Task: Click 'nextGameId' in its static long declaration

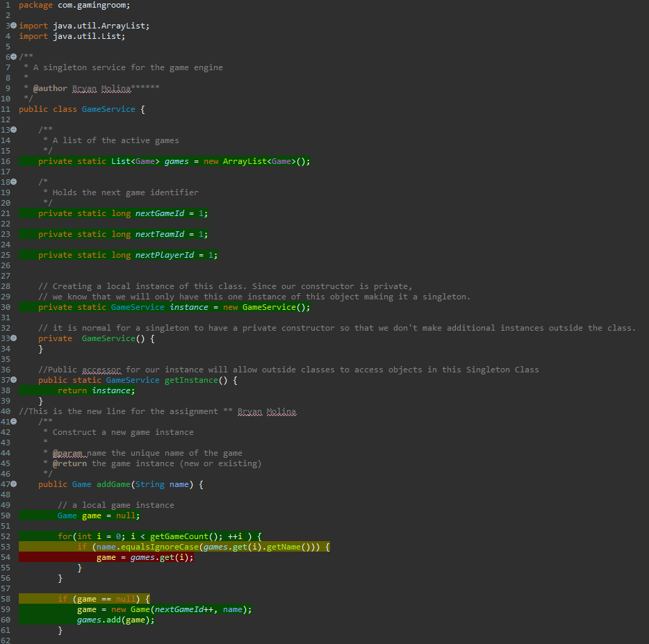Action: (160, 213)
